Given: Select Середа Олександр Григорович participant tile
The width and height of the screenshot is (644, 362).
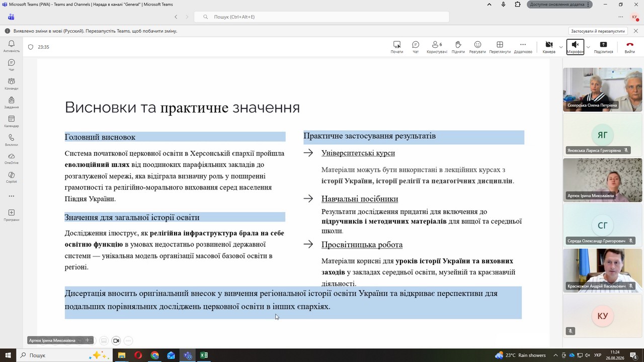Looking at the screenshot, I should pyautogui.click(x=602, y=225).
